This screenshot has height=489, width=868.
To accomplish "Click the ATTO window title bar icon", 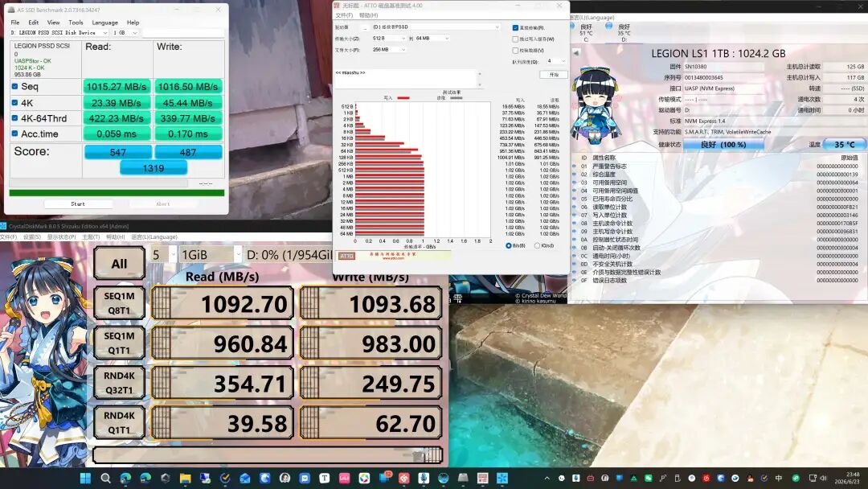I will click(337, 6).
